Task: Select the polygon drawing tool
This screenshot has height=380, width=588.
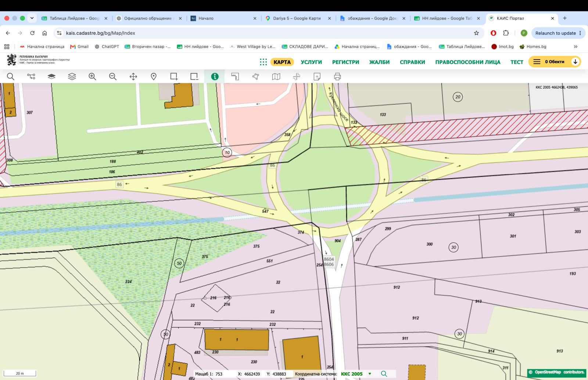Action: coord(256,76)
